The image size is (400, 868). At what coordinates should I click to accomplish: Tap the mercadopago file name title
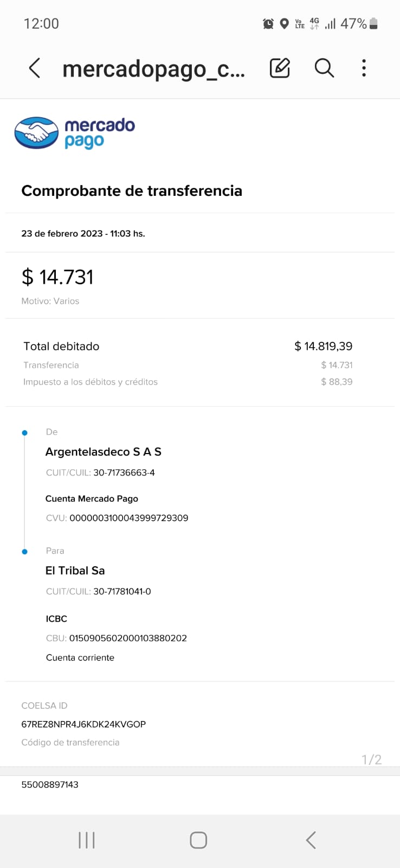point(153,69)
